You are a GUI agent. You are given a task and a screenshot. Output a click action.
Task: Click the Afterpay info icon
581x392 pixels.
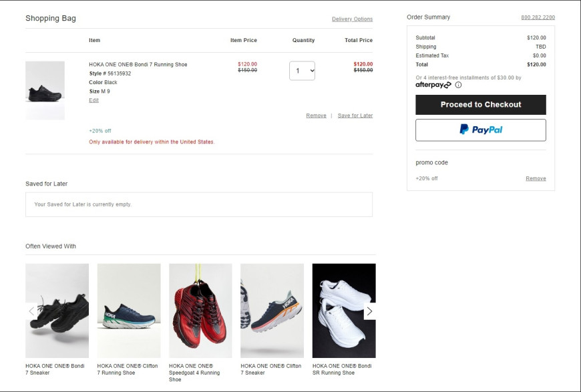pyautogui.click(x=458, y=85)
